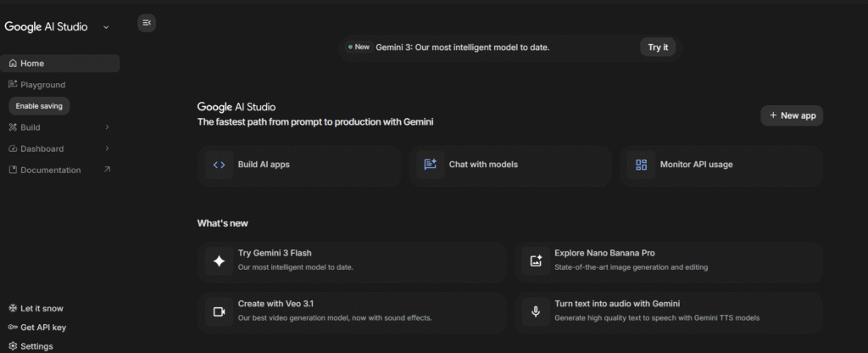Screen dimensions: 868x353
Task: Click the Settings gear icon
Action: [13, 346]
